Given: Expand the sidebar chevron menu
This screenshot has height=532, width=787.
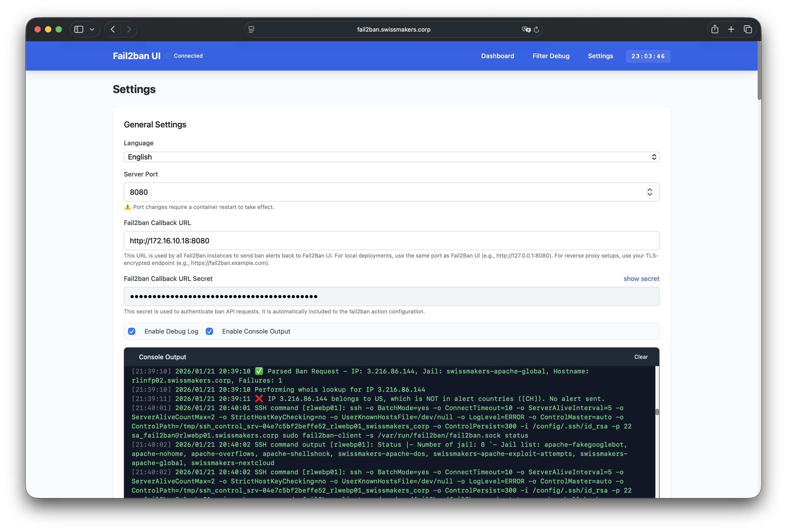Looking at the screenshot, I should coord(92,29).
